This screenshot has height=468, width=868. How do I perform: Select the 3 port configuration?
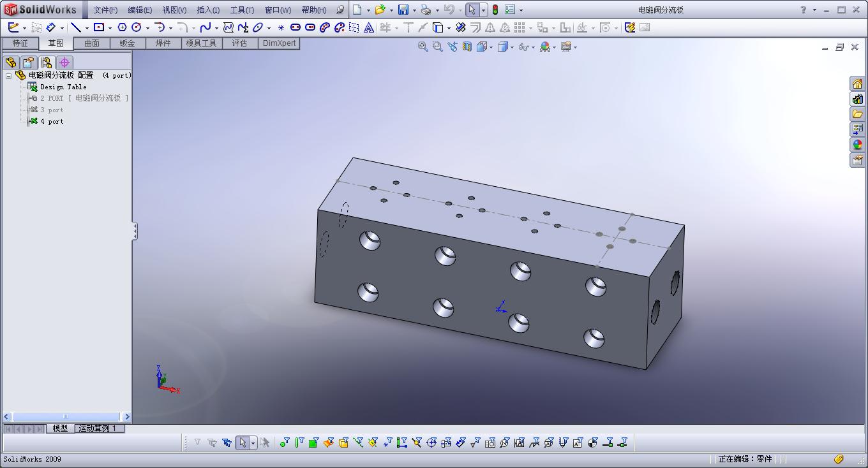[52, 110]
